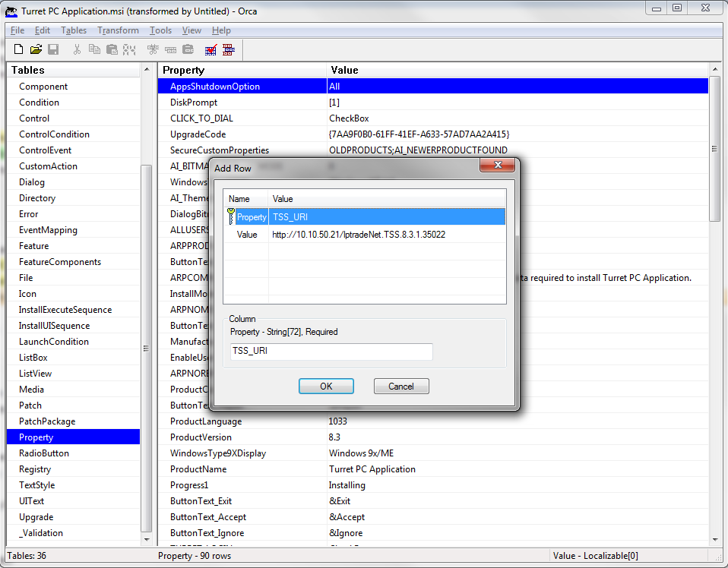
Task: Click the property grid scrollbar thumb
Action: (x=714, y=149)
